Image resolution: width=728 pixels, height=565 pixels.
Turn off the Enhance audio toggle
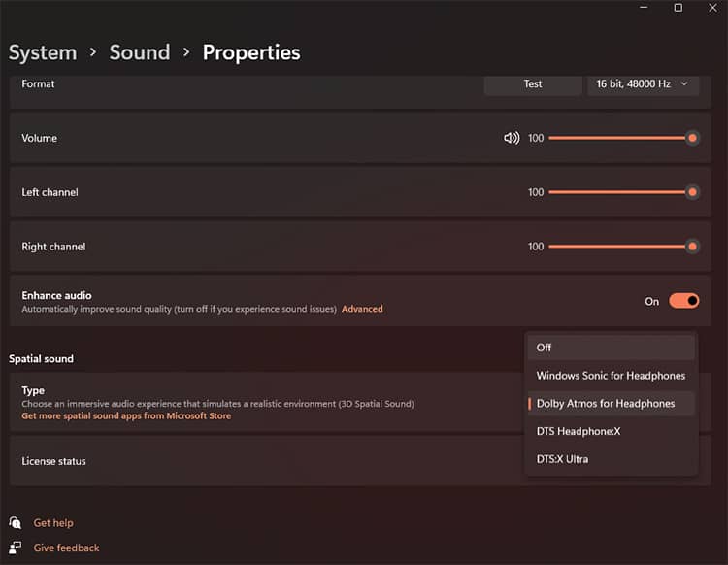tap(684, 301)
